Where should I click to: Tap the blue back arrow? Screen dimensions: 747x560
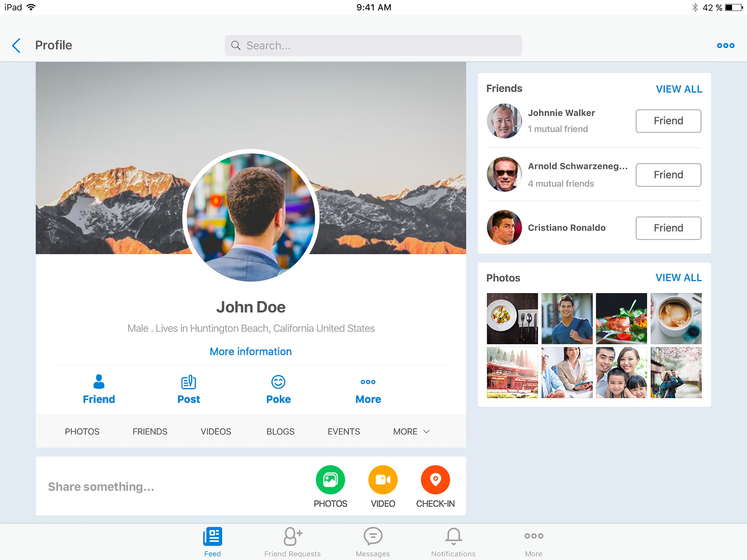coord(16,45)
